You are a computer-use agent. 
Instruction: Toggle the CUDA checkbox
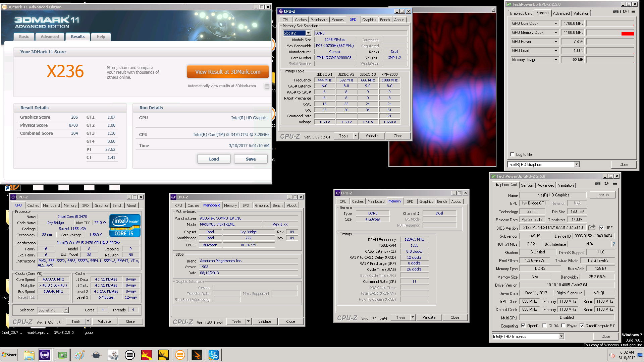[544, 326]
